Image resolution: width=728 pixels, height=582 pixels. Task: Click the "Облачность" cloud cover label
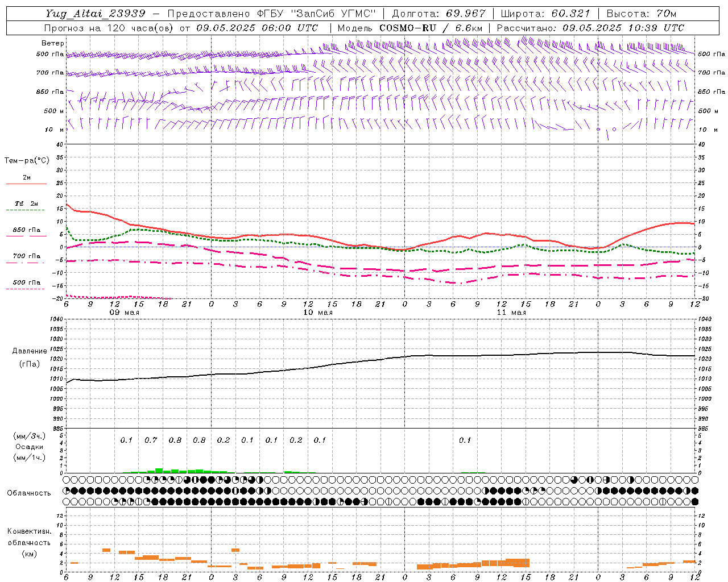coord(29,493)
